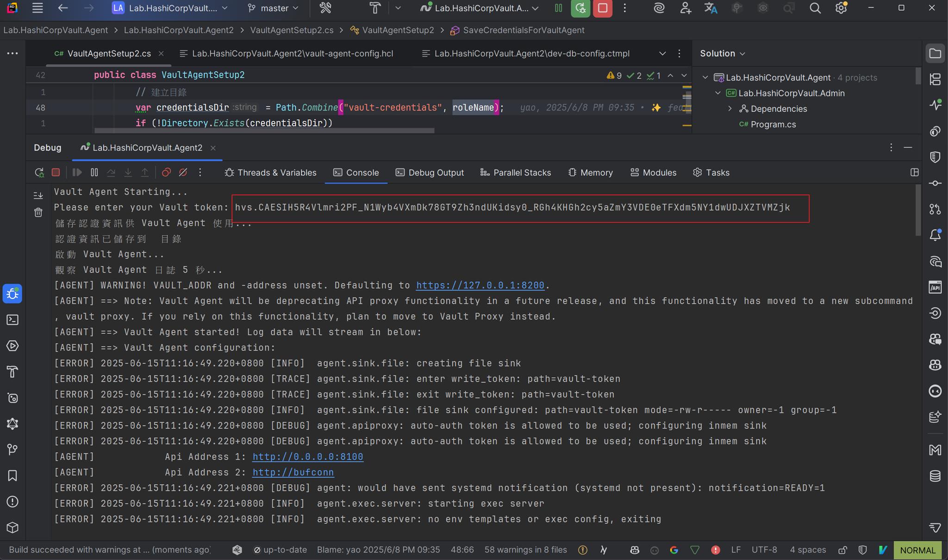This screenshot has width=948, height=560.
Task: Open Bookmarks tool window
Action: pyautogui.click(x=12, y=475)
